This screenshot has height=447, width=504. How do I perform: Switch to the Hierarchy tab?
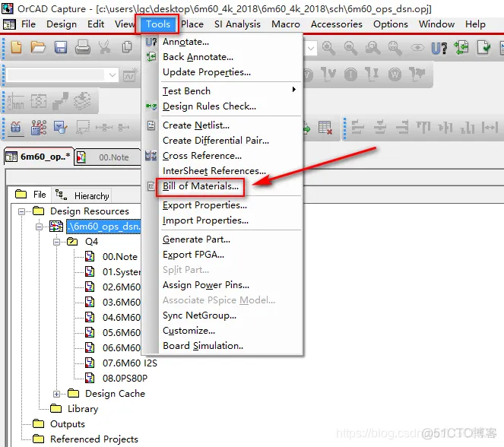tap(84, 195)
